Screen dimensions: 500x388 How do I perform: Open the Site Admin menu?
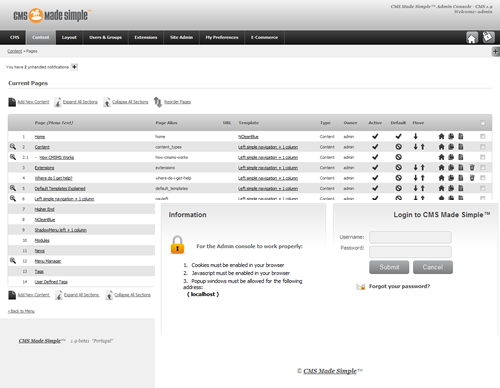tap(181, 37)
